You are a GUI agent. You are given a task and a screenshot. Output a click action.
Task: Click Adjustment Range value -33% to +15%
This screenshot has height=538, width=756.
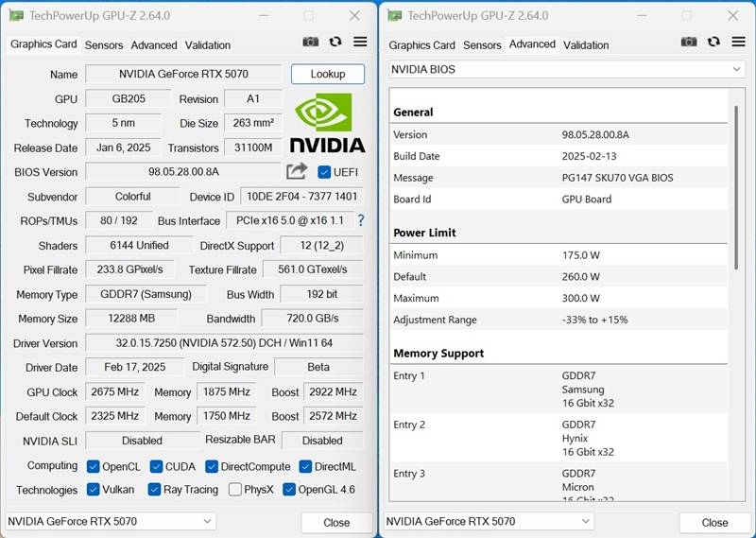594,320
